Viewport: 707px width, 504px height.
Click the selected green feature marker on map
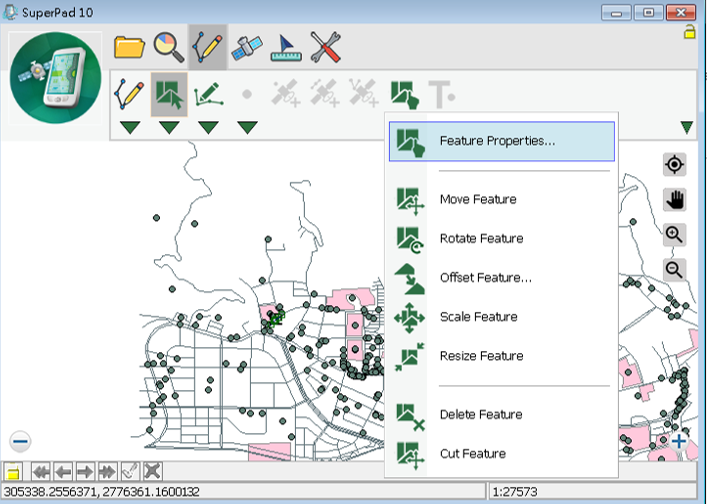276,318
